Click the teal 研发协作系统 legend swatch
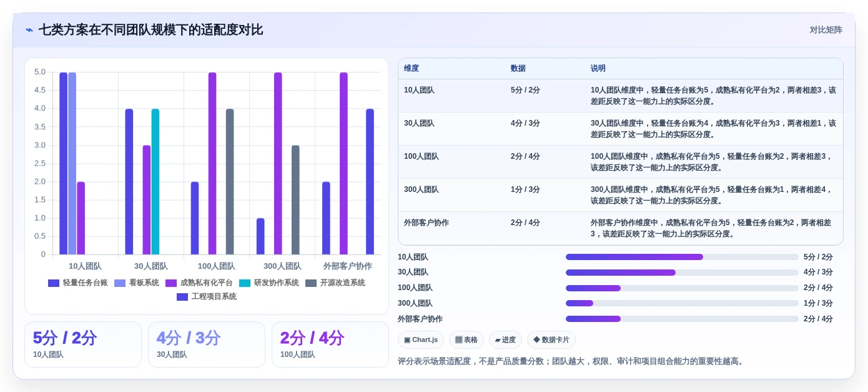 pos(245,283)
